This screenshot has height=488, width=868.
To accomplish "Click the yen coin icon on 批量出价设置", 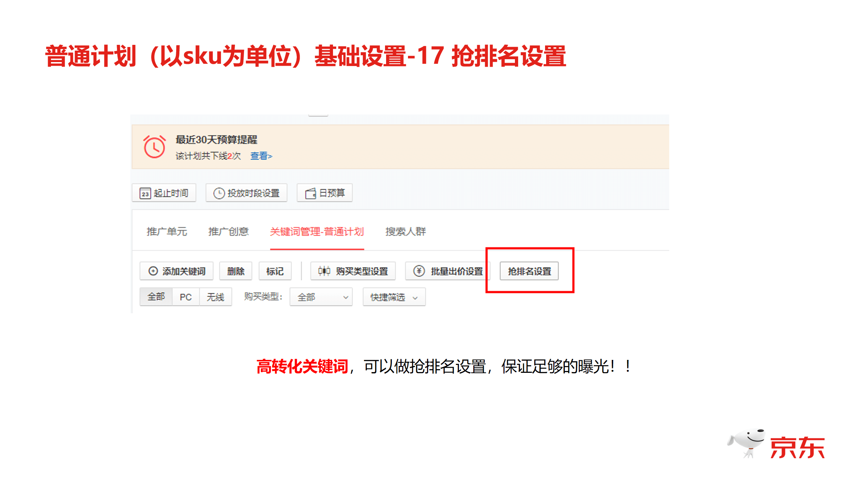I will click(x=419, y=271).
